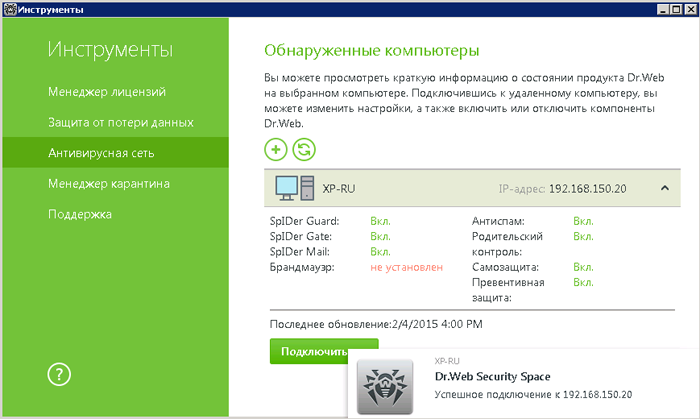Click the XP-RU computer icon
Viewport: 700px width, 419px height.
(295, 188)
